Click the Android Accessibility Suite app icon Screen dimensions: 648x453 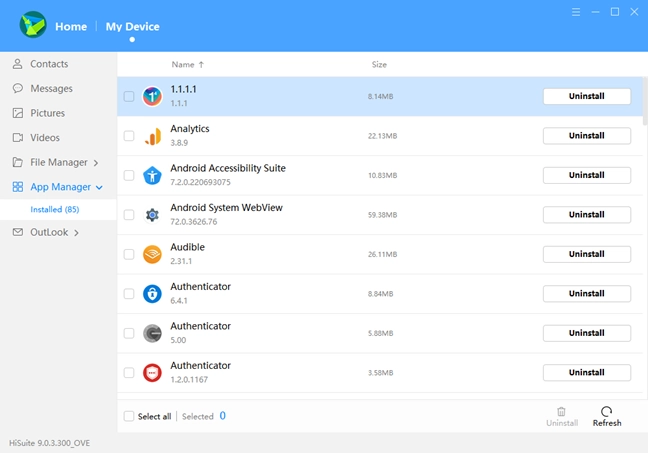(x=152, y=175)
